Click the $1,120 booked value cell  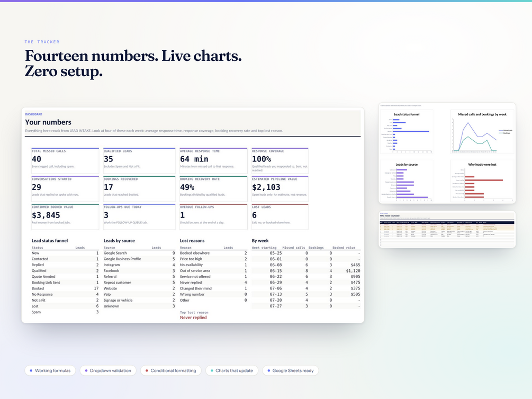(353, 271)
